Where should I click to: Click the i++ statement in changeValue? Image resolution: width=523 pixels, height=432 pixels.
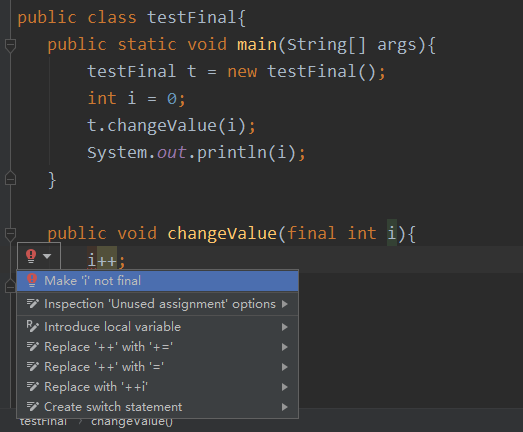(106, 261)
